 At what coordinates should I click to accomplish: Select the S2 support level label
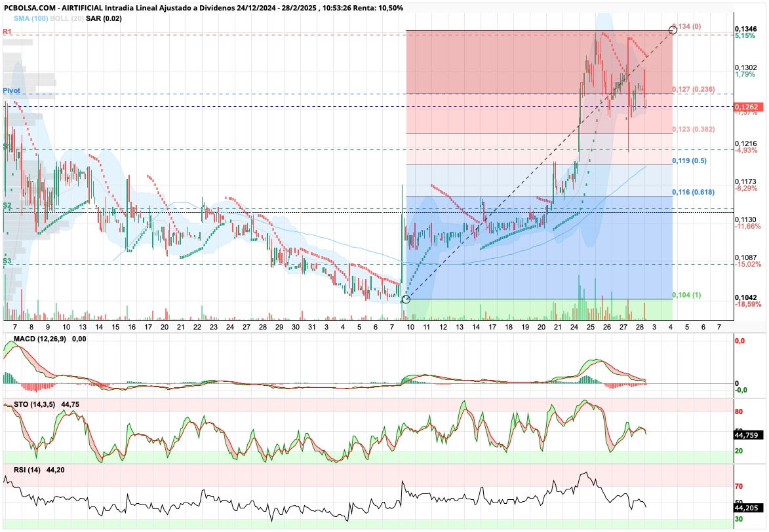(7, 205)
